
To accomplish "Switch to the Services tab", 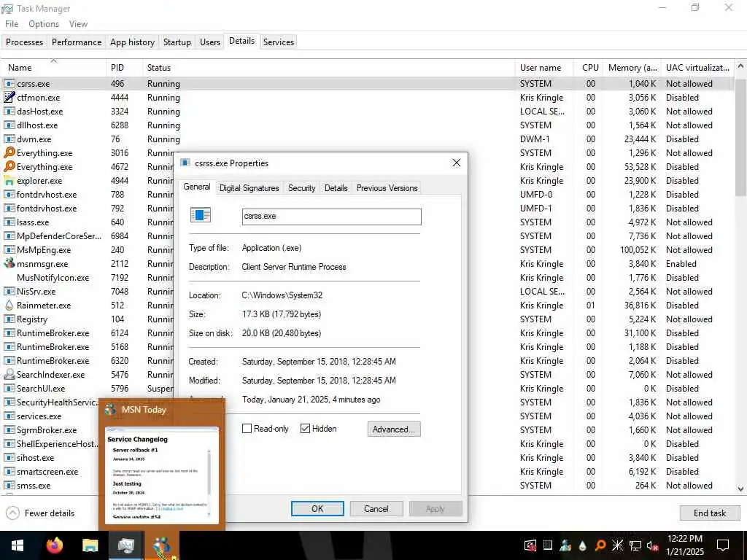I will click(279, 42).
